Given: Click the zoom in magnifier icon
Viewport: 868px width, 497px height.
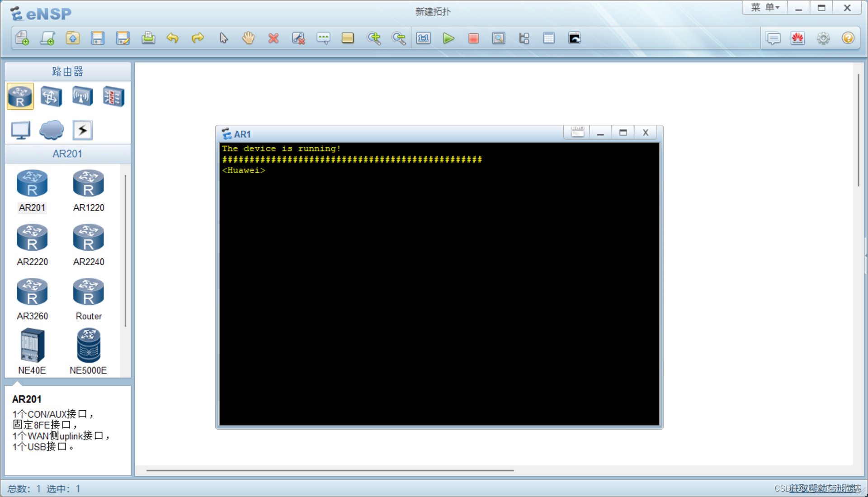Looking at the screenshot, I should (374, 38).
